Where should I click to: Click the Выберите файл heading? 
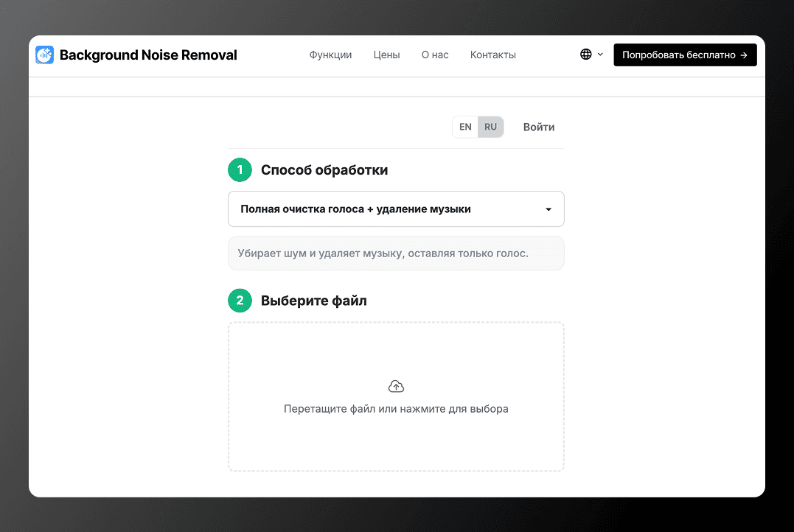tap(314, 301)
